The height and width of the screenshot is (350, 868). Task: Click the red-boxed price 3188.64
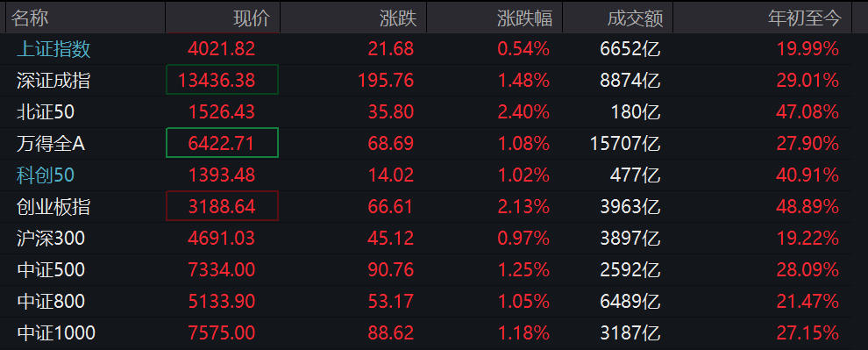tap(222, 206)
